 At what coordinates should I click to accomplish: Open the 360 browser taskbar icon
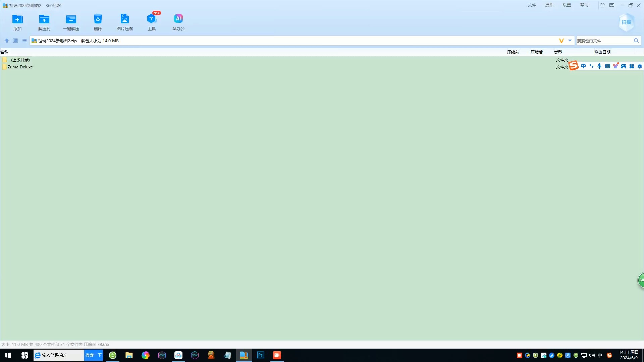click(113, 355)
